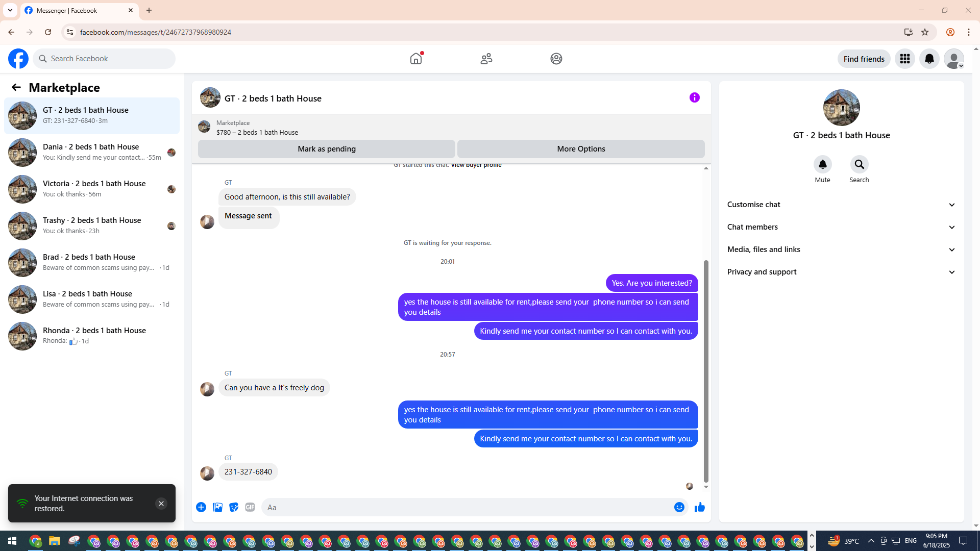Open the View buyer profile link

476,165
